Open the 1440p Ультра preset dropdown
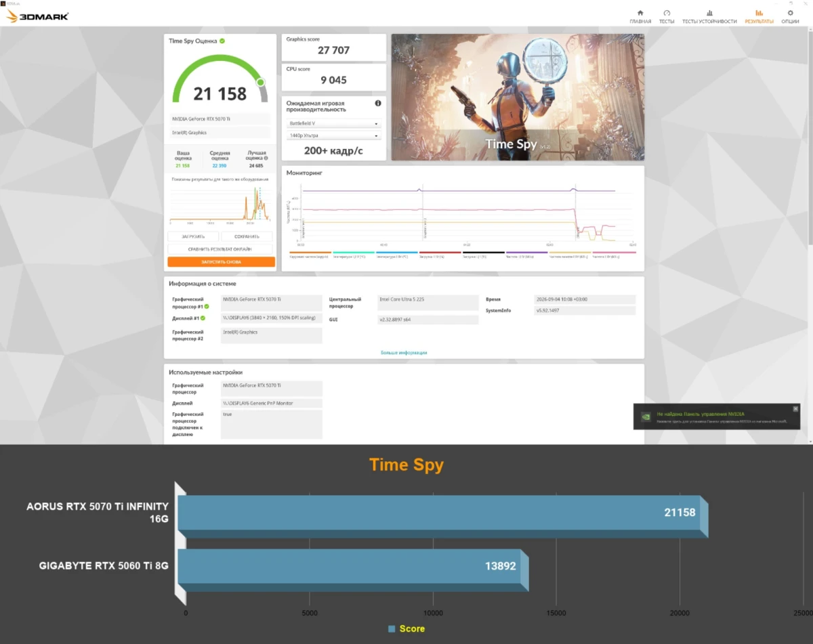This screenshot has width=813, height=644. [334, 135]
